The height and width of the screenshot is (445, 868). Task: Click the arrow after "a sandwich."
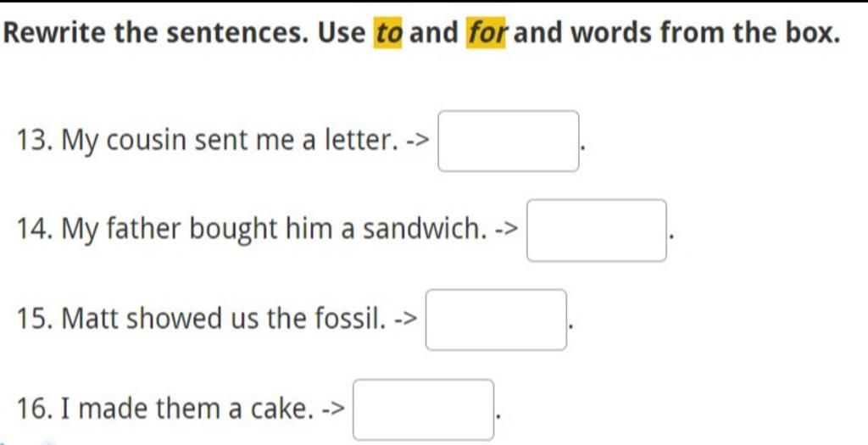tap(507, 231)
